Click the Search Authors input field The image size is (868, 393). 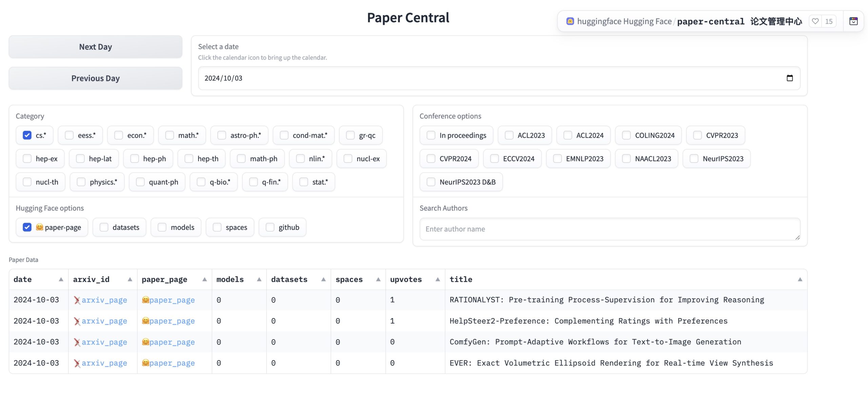point(610,229)
